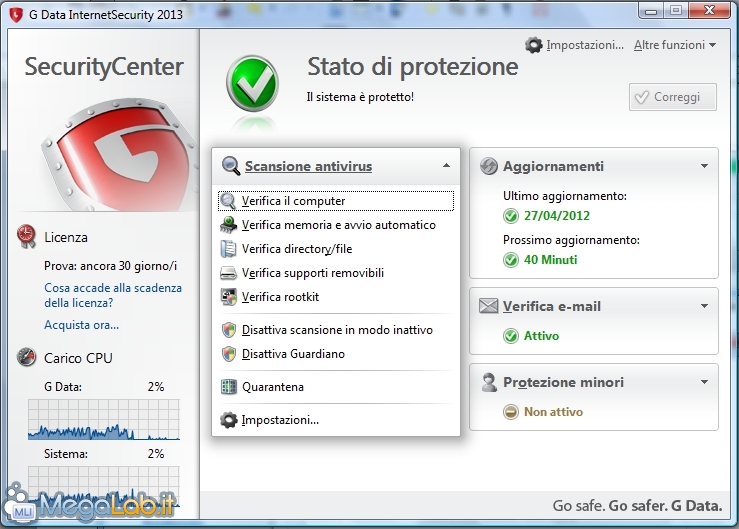Click the Verifica e-mail heading

pyautogui.click(x=552, y=306)
